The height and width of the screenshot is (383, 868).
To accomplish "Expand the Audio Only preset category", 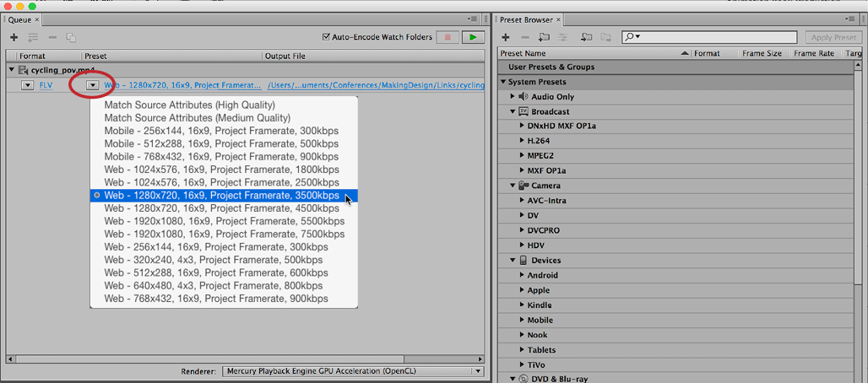I will (513, 97).
